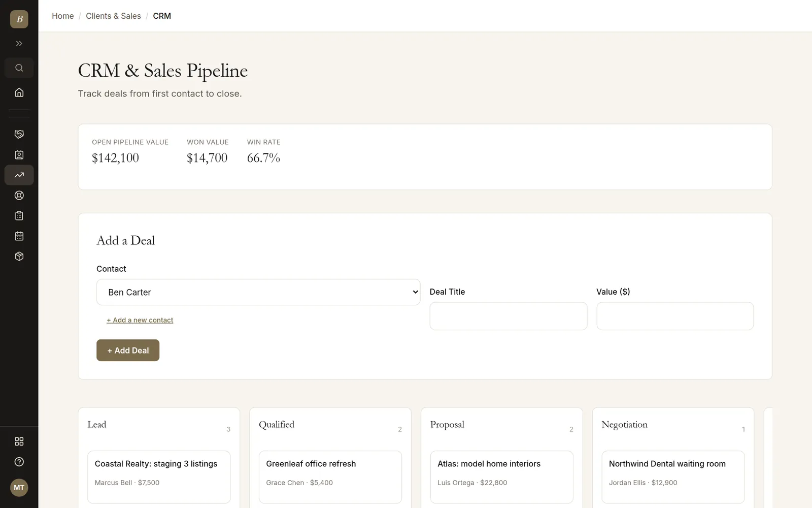
Task: Go to home via sidebar house icon
Action: click(x=19, y=92)
